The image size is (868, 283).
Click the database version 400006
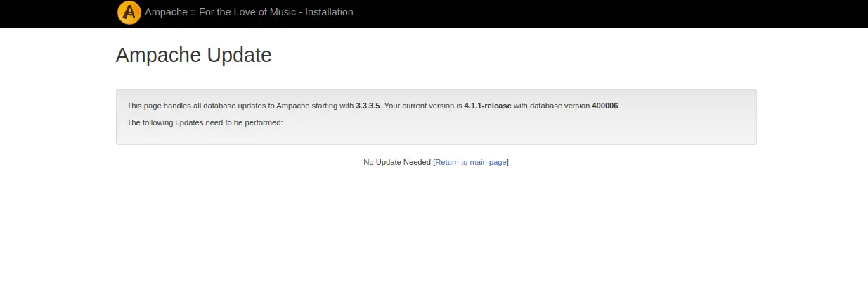pyautogui.click(x=605, y=106)
